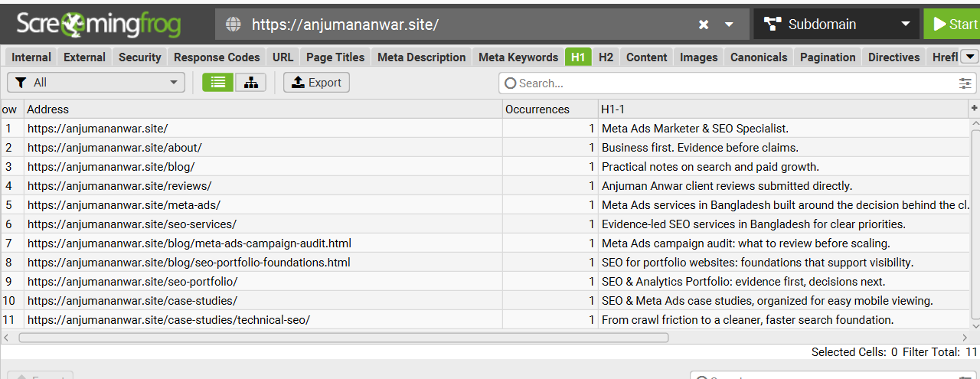Click the Screaming Frog logo

(x=98, y=25)
